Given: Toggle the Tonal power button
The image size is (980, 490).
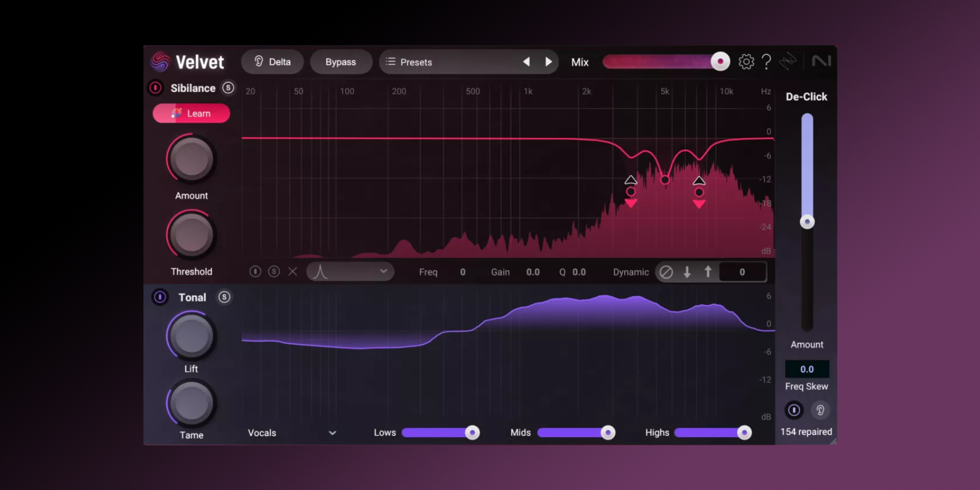Looking at the screenshot, I should [160, 297].
